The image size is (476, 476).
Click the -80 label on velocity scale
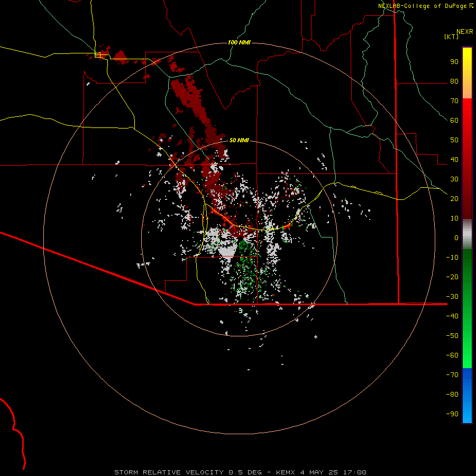[x=452, y=395]
